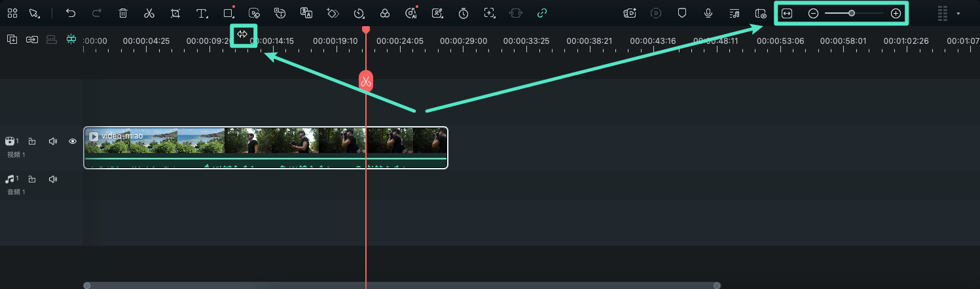Click the timeline zoom slider handle
Viewport: 980px width, 289px height.
(x=852, y=13)
